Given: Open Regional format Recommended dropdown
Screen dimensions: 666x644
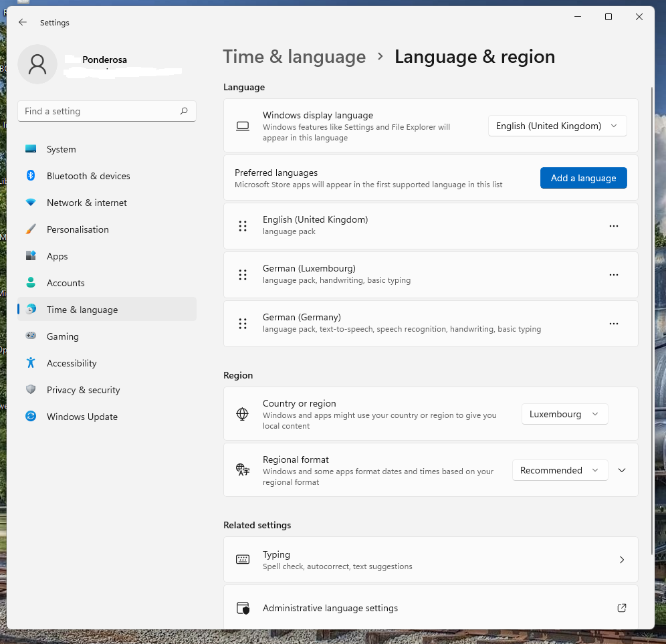Looking at the screenshot, I should (x=560, y=470).
